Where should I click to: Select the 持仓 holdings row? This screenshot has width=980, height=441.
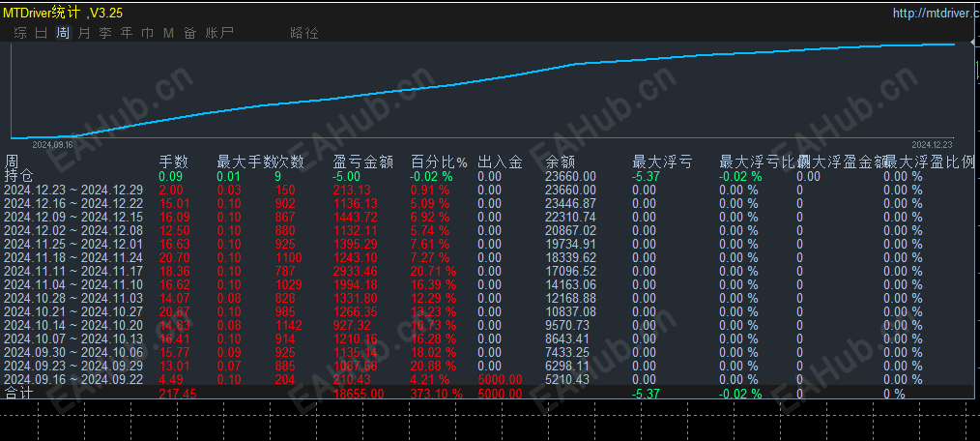[489, 176]
